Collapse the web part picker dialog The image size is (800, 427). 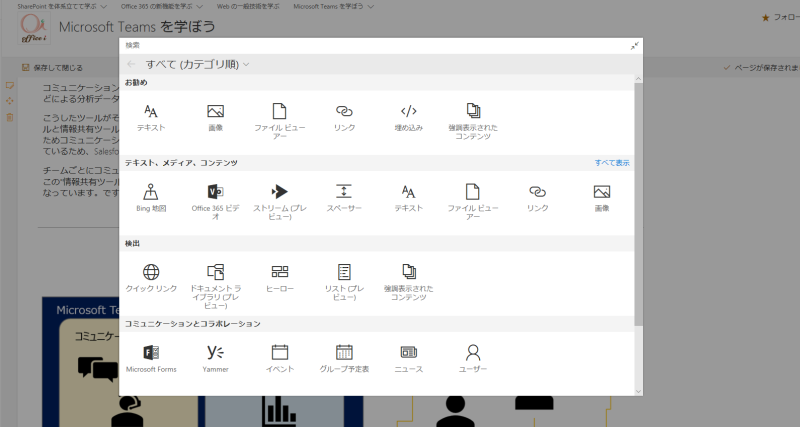[634, 46]
